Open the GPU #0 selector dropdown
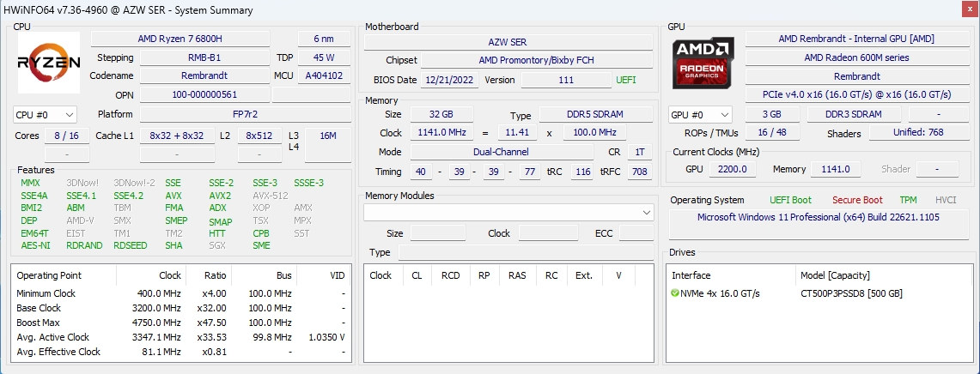The width and height of the screenshot is (980, 374). 700,115
